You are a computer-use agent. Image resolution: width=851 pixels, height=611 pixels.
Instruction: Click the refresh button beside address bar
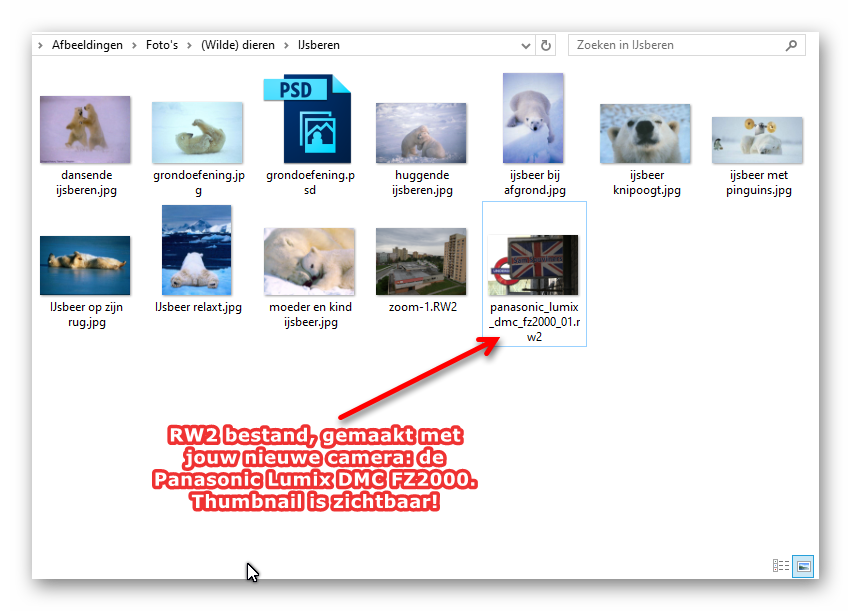546,45
